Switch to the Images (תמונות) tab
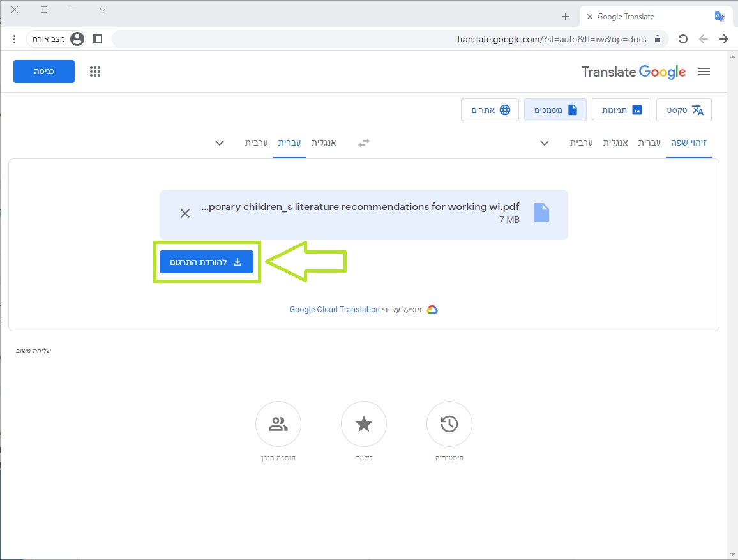738x560 pixels. click(x=621, y=110)
